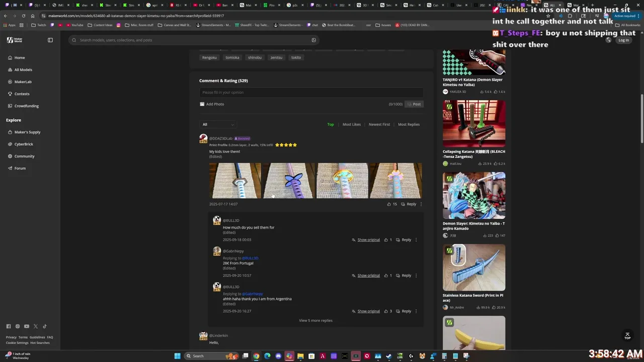Like BULL3D's Argentina reply

[x=388, y=311]
